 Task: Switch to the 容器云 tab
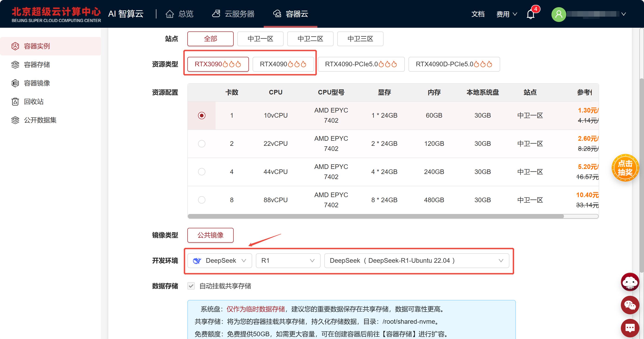(x=291, y=14)
